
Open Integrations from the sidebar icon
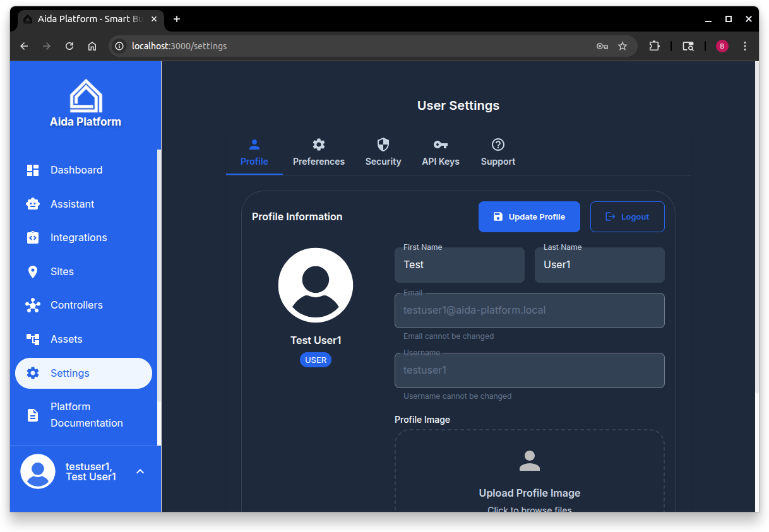click(32, 237)
